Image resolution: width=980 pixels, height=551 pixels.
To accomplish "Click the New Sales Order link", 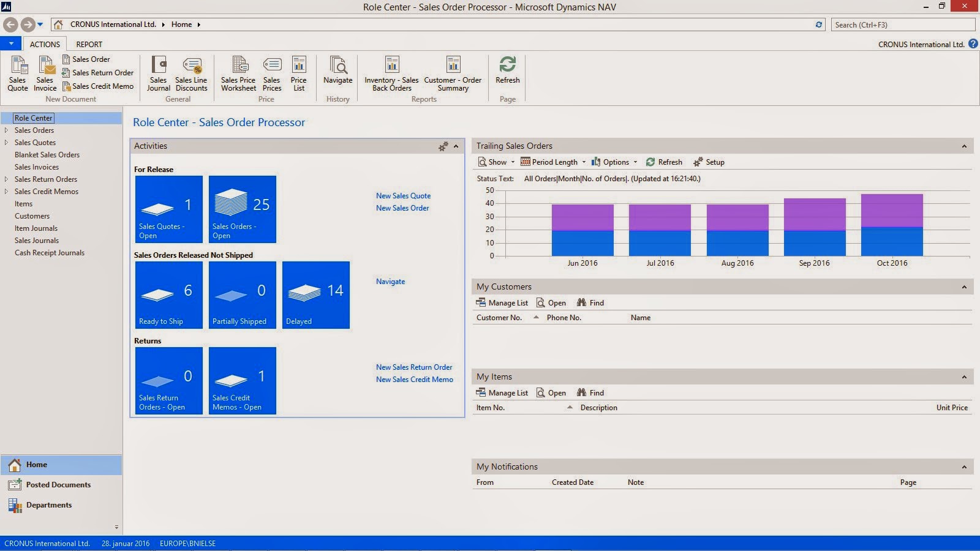I will coord(402,208).
